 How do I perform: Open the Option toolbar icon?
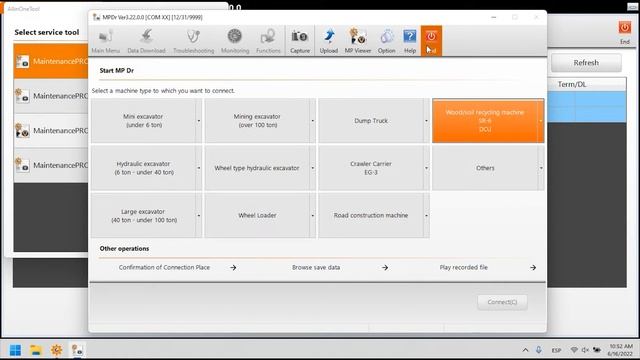pos(387,41)
